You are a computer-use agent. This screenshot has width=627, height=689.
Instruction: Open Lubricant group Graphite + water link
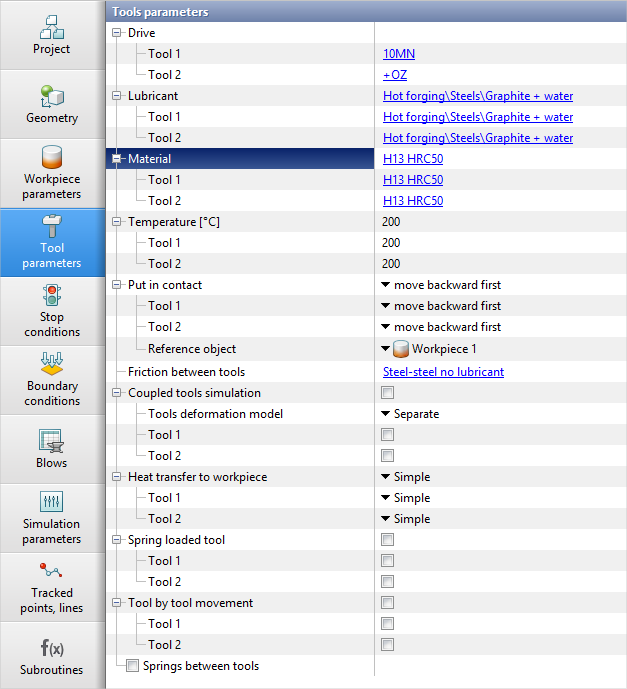tap(478, 96)
